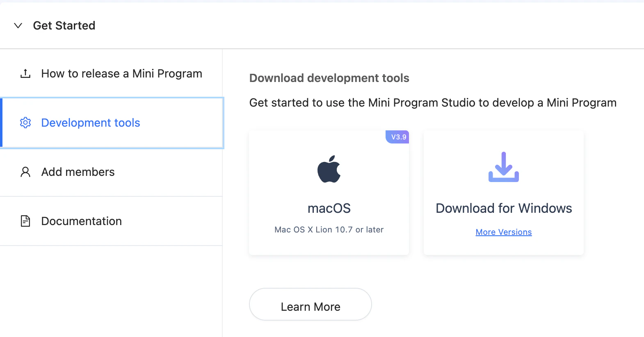Open the Add members menu label
This screenshot has width=644, height=337.
point(78,172)
